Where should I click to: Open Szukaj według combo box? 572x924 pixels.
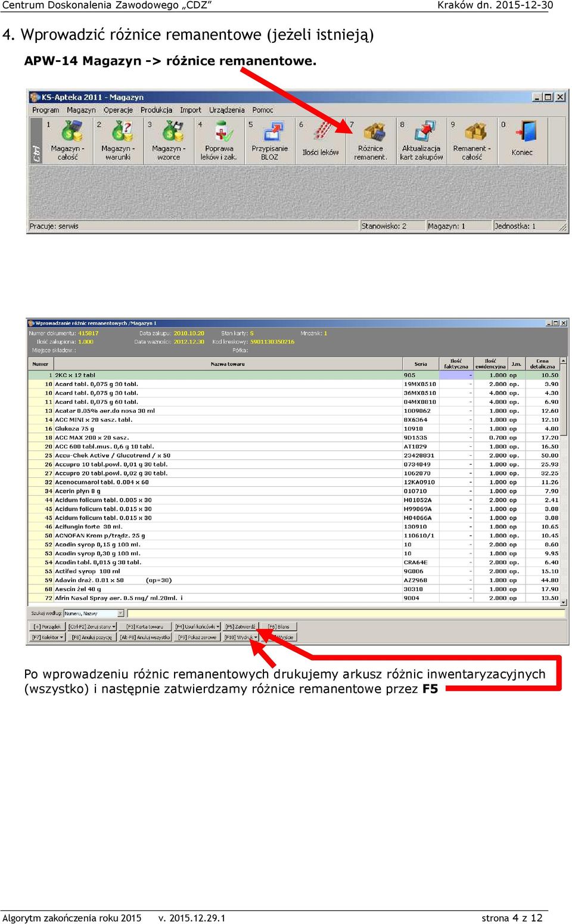tap(94, 614)
